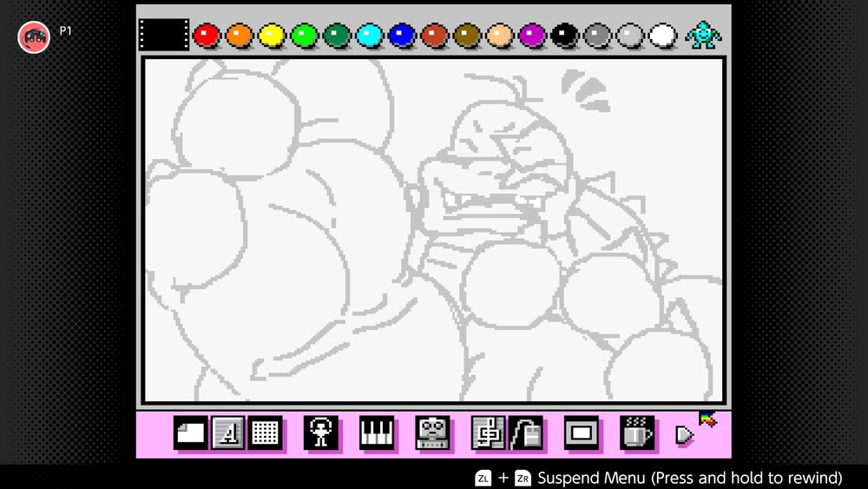
Task: Pick the bright green paint color
Action: coord(305,36)
